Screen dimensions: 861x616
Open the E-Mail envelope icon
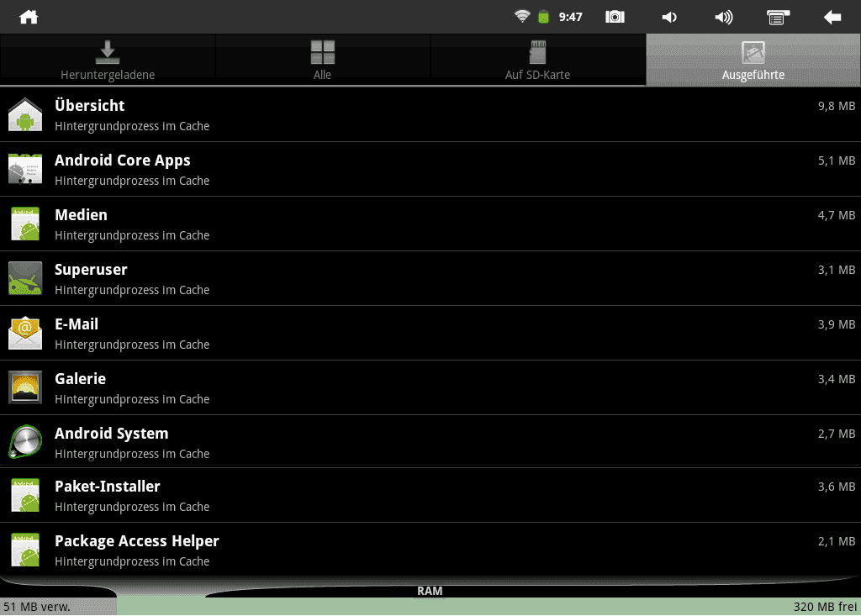click(25, 334)
